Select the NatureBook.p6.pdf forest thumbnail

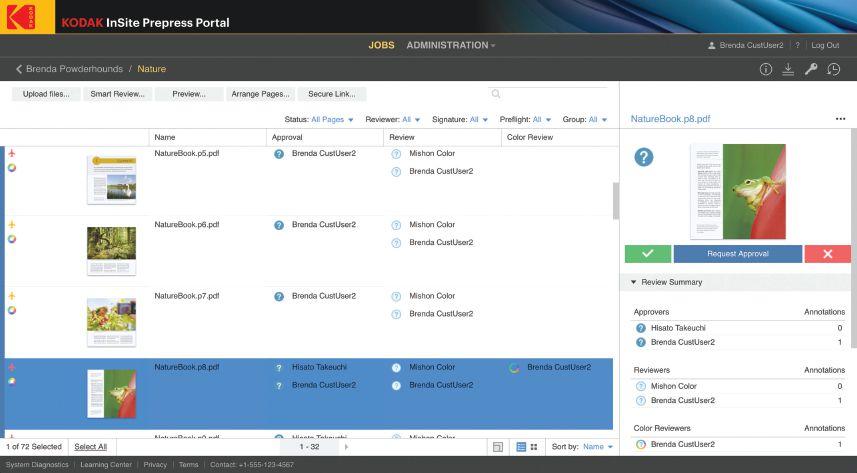tap(111, 251)
